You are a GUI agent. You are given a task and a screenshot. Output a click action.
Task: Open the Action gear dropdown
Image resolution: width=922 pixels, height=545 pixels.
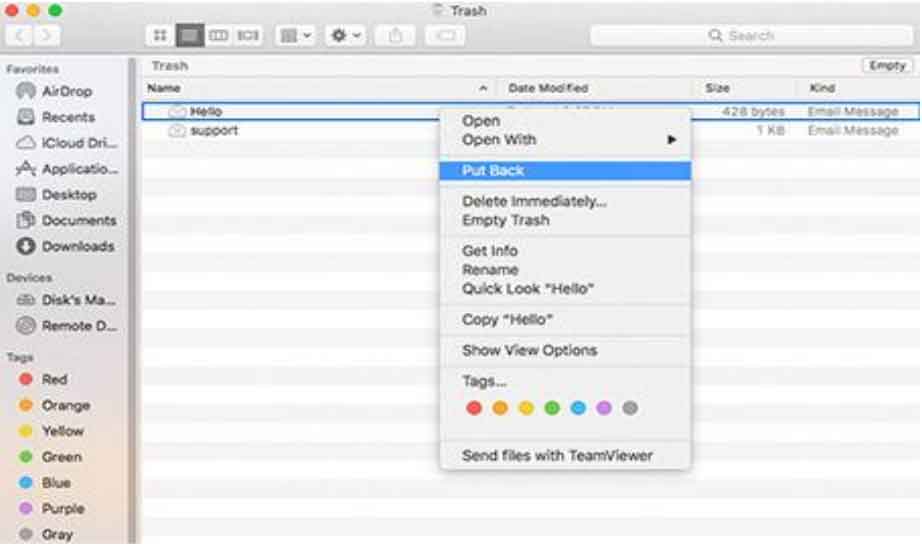[346, 35]
